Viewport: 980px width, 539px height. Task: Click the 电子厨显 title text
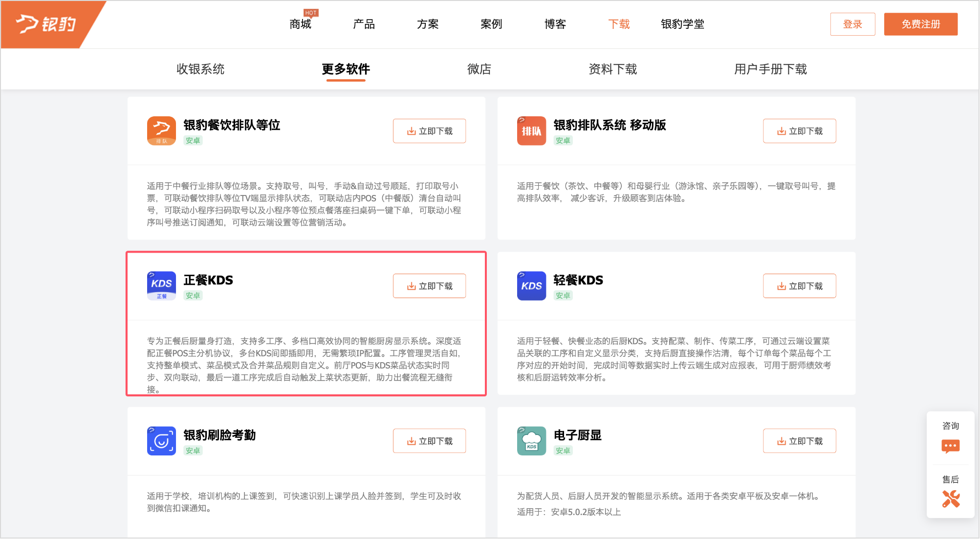(577, 435)
